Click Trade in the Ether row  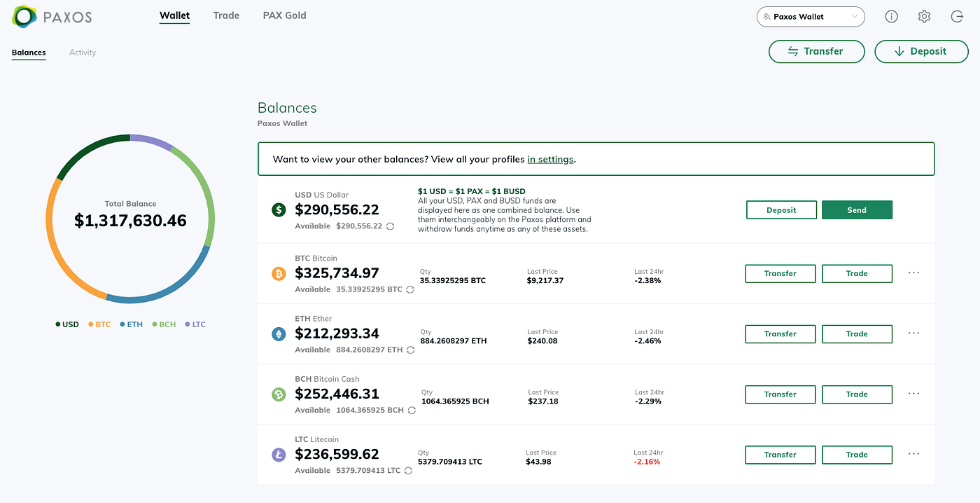[x=857, y=333]
